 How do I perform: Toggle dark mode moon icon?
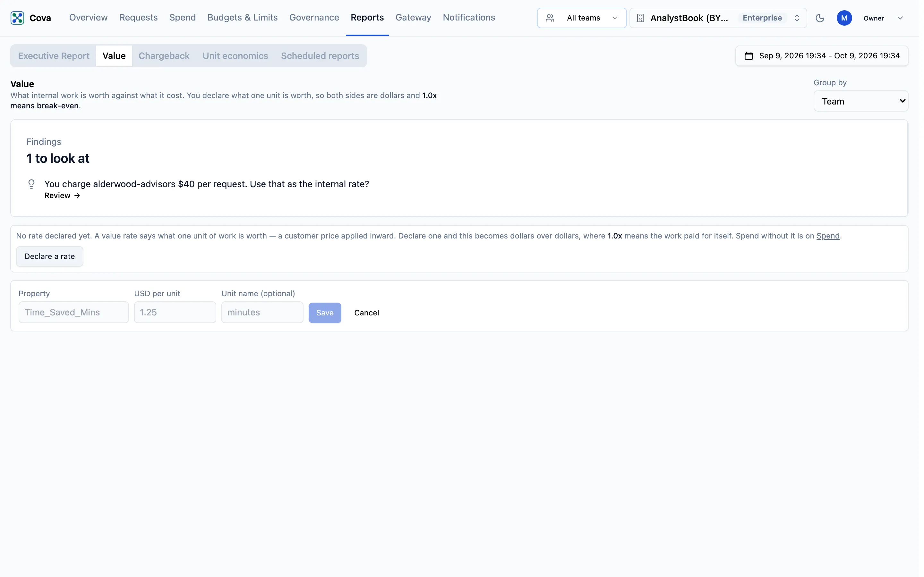pyautogui.click(x=820, y=18)
